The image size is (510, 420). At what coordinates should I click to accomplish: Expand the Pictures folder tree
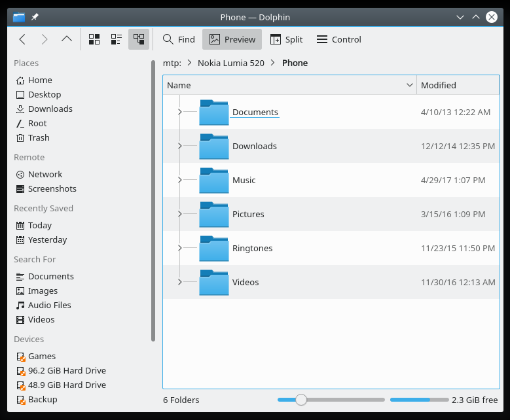pyautogui.click(x=180, y=215)
